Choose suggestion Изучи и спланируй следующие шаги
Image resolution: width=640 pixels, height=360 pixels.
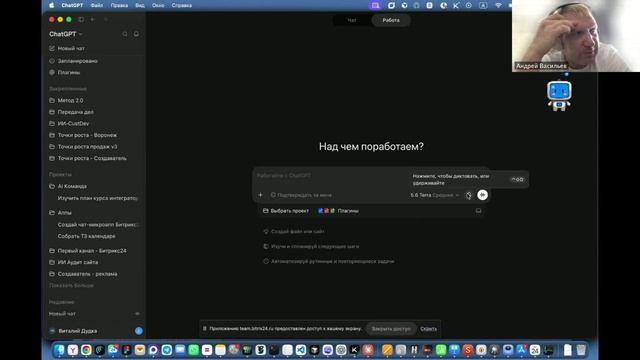(311, 247)
